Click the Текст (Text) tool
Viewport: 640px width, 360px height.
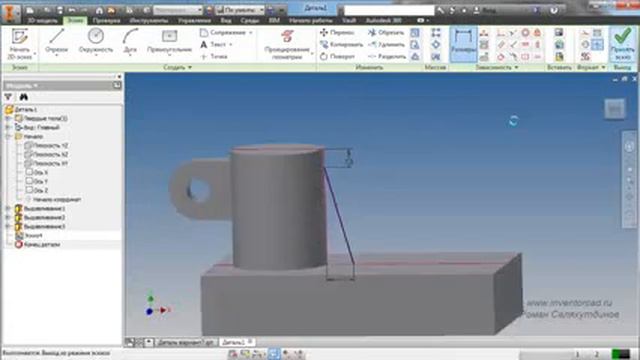216,44
